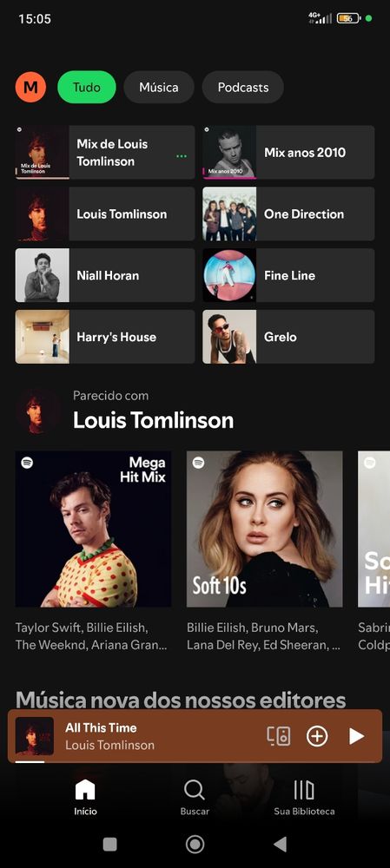This screenshot has height=868, width=390.
Task: Tap the now playing progress bar
Action: 195,762
